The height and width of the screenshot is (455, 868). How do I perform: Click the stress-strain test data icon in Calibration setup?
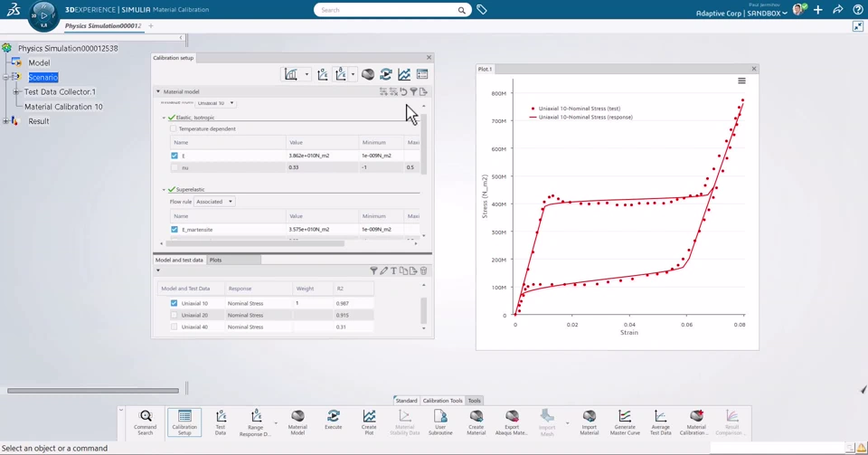point(323,74)
